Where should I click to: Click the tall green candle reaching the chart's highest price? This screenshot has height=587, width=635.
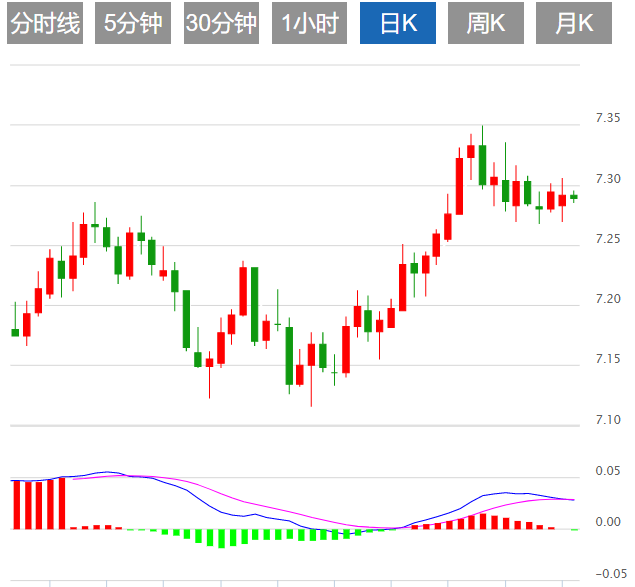coord(482,164)
